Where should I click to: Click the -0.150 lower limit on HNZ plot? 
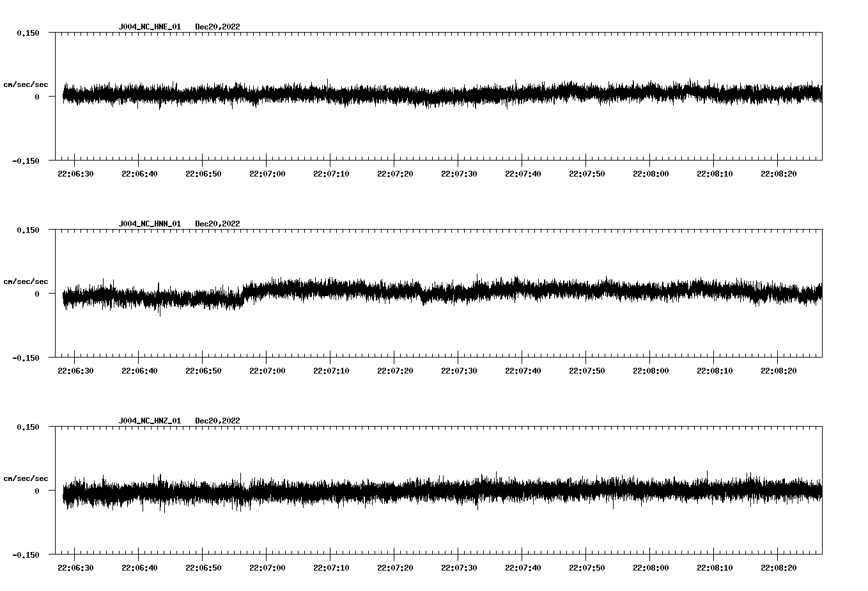[26, 555]
